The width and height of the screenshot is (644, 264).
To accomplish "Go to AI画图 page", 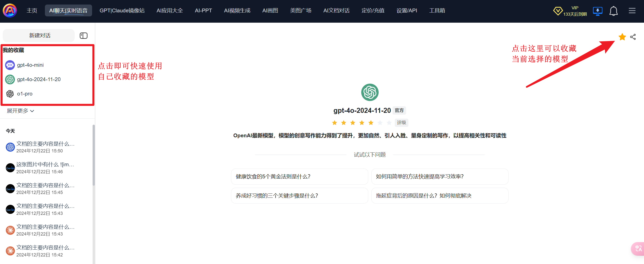I will pos(270,11).
